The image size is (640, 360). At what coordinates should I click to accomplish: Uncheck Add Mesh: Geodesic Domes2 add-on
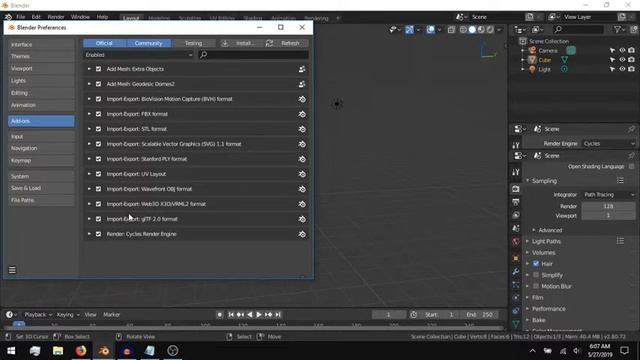(98, 84)
